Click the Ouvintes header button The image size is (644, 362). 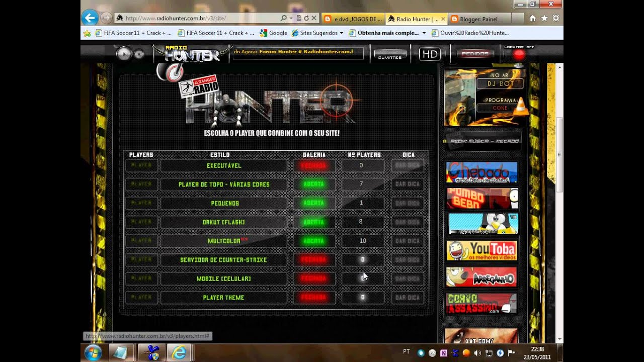click(x=390, y=54)
